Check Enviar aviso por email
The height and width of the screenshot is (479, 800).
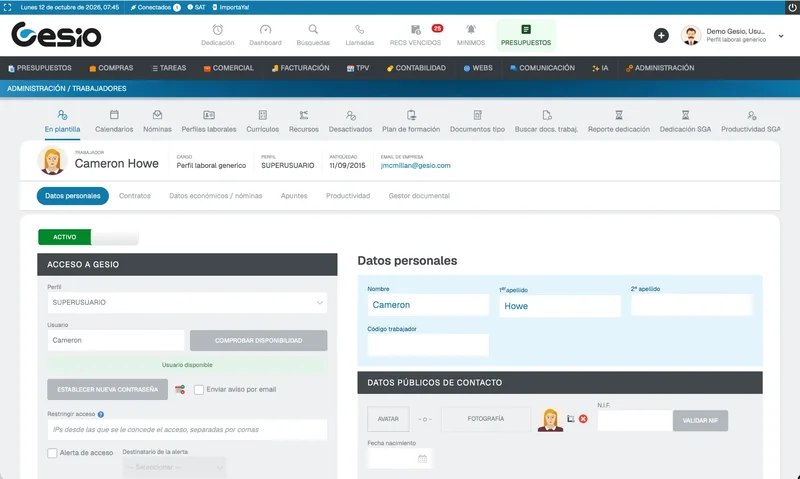pos(199,390)
